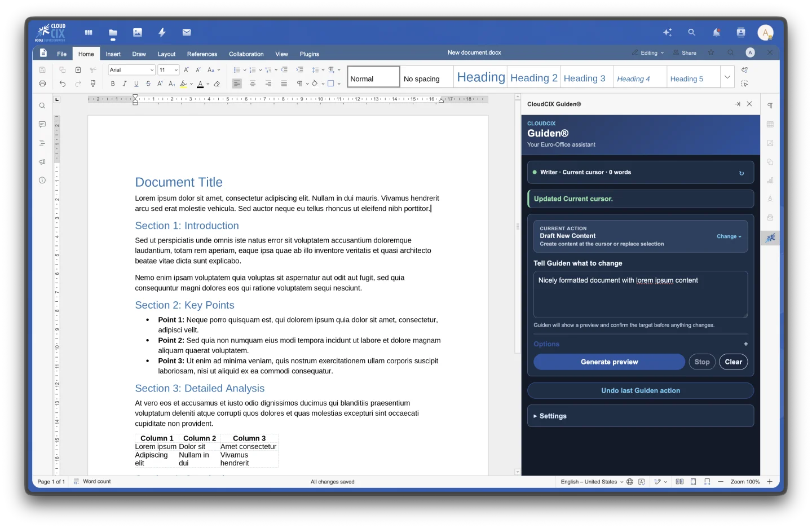Switch to the Collaboration tab
The width and height of the screenshot is (812, 528).
[x=246, y=54]
